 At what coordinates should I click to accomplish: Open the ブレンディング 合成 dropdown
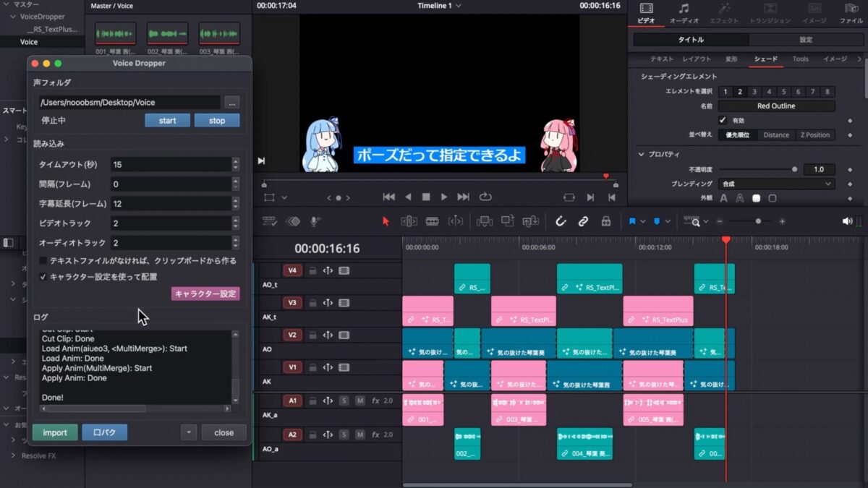click(777, 184)
